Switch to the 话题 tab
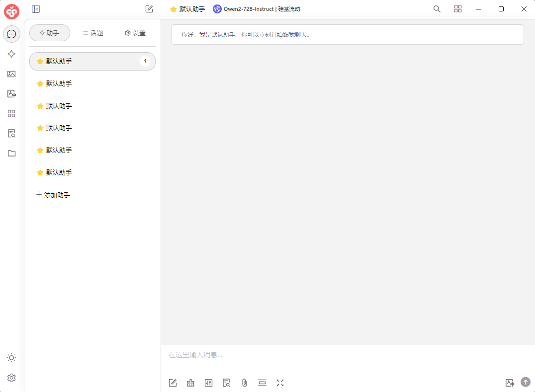Image resolution: width=535 pixels, height=392 pixels. [93, 33]
